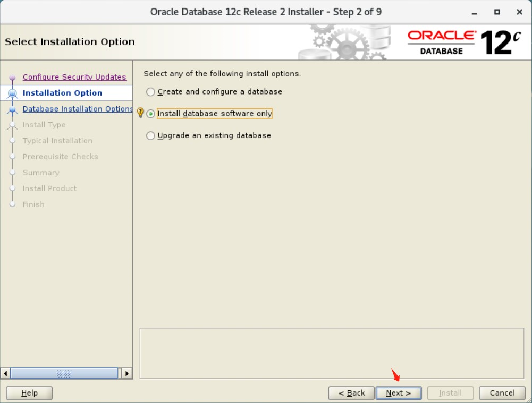Click the Summary step label

point(41,173)
